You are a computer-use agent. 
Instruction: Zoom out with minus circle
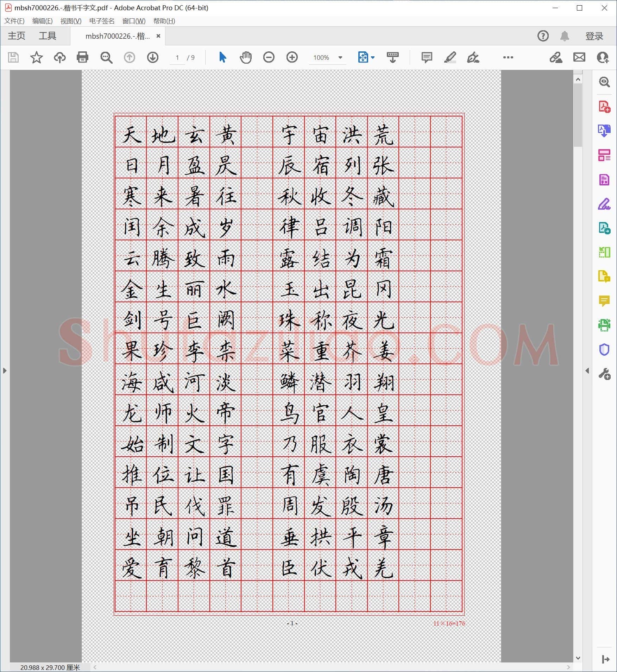(x=269, y=57)
